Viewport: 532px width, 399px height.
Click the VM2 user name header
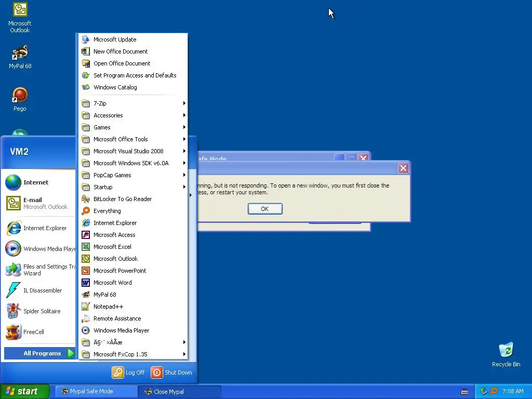[x=19, y=152]
